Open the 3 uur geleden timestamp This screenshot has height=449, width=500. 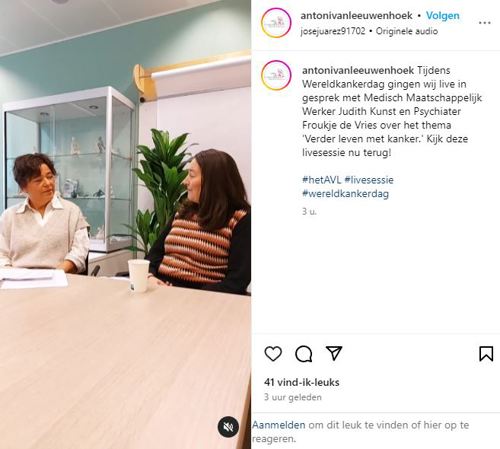(293, 397)
